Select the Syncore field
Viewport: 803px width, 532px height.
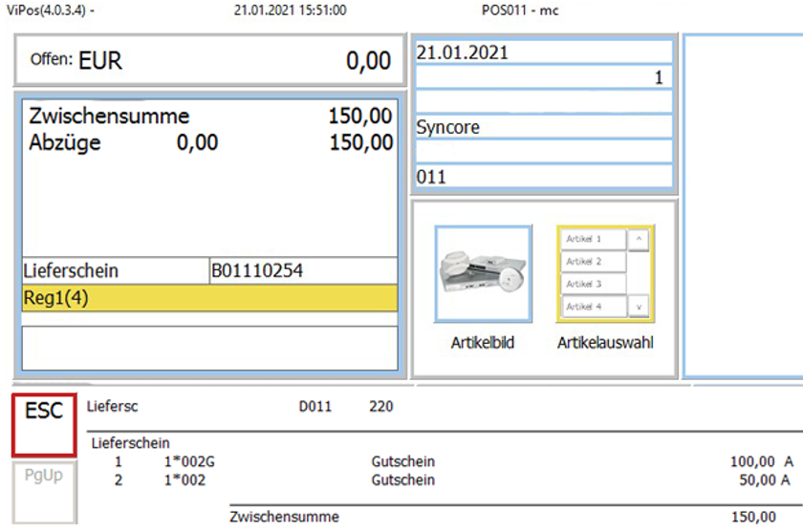click(x=543, y=127)
